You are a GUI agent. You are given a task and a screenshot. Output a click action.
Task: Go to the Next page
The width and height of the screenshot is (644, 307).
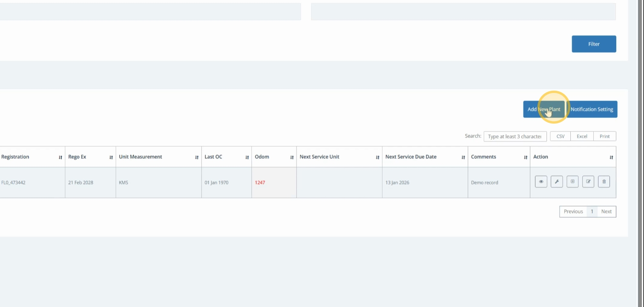[x=607, y=211]
